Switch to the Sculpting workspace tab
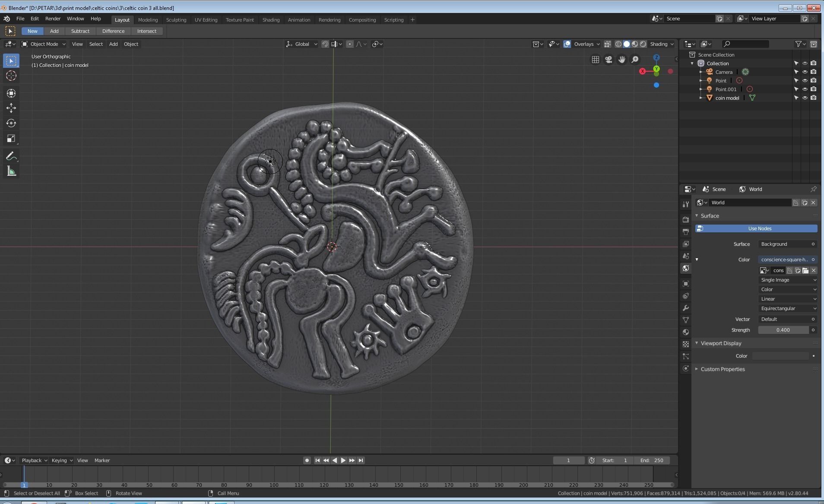This screenshot has height=504, width=824. (x=176, y=20)
